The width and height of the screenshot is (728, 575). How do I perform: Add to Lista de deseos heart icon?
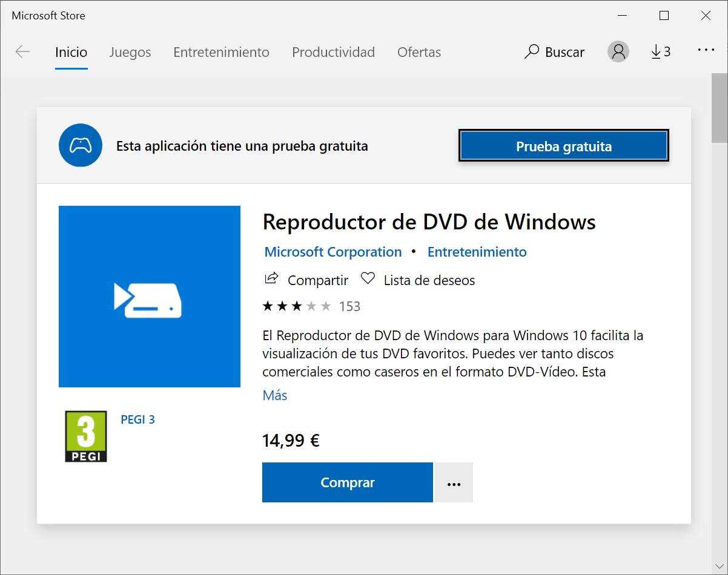pyautogui.click(x=368, y=278)
